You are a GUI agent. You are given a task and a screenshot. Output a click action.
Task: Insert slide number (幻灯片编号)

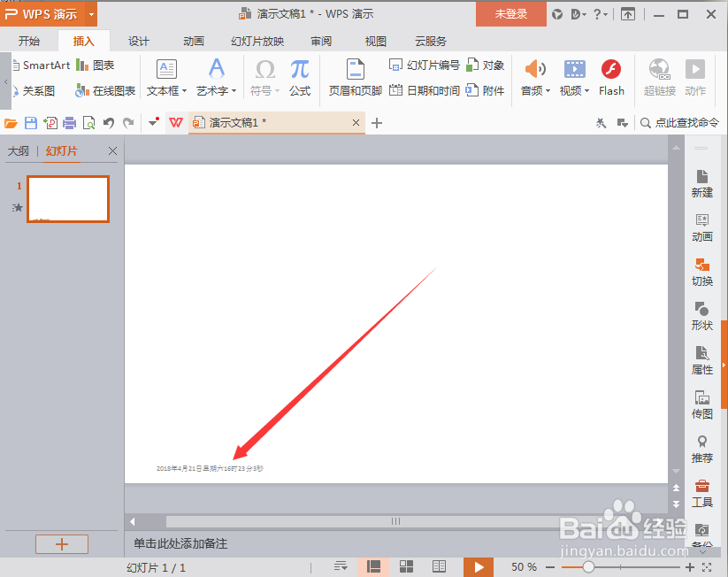click(x=424, y=65)
